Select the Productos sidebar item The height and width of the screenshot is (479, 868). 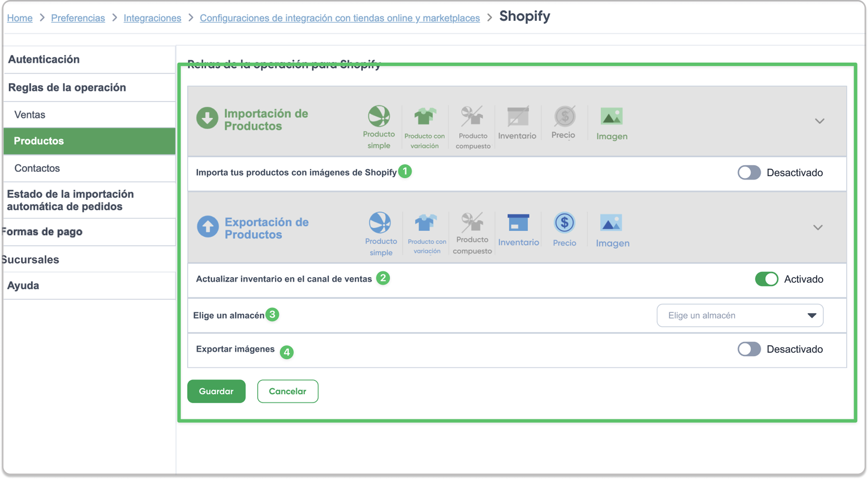click(89, 141)
